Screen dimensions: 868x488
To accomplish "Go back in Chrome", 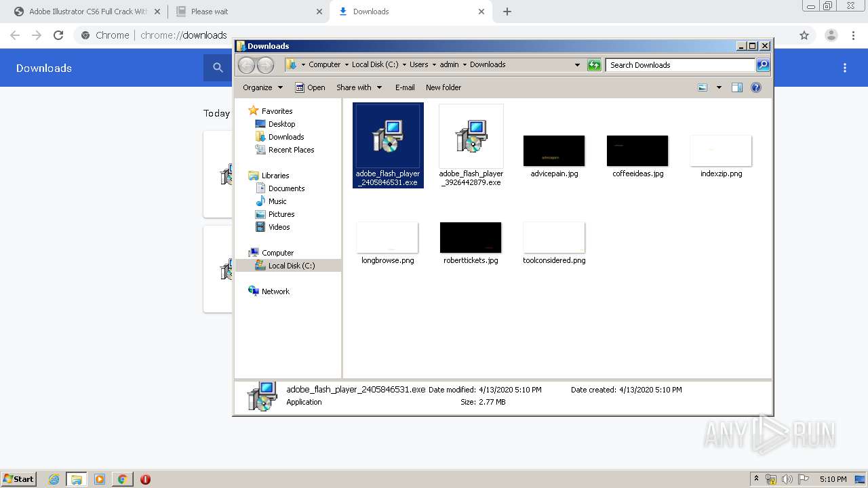I will (x=15, y=35).
